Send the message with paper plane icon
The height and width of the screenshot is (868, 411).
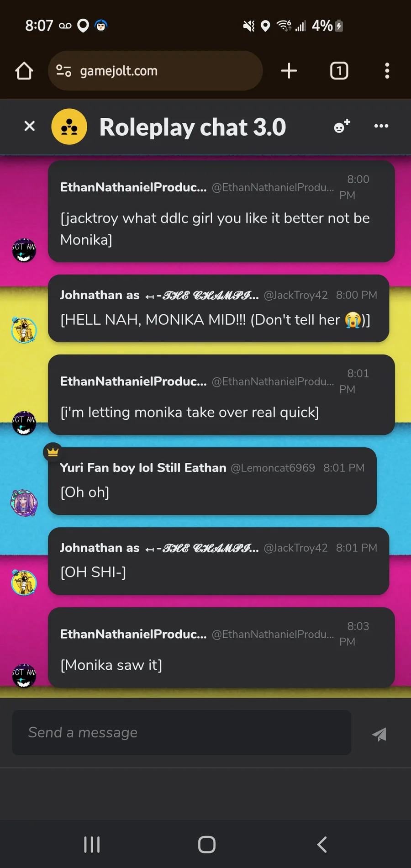pos(379,734)
